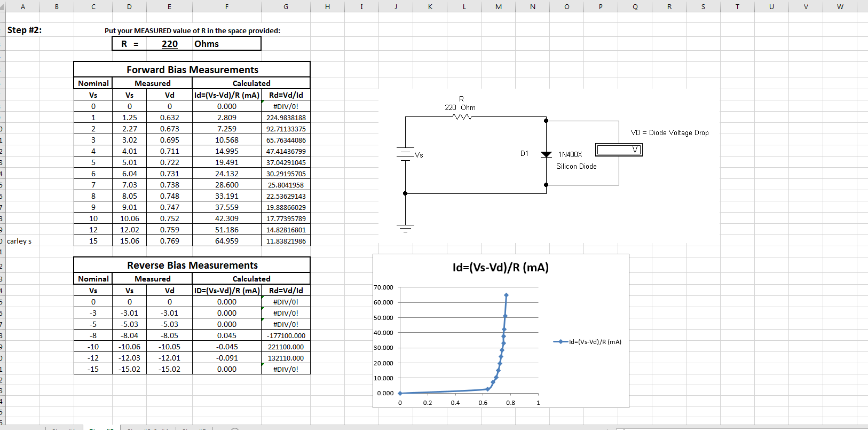Select the reverse Vd cell reading -12.01

(x=170, y=358)
